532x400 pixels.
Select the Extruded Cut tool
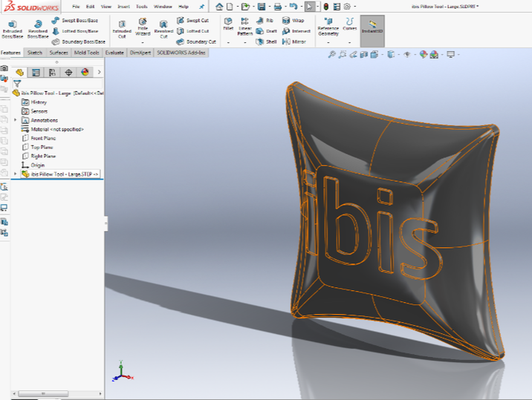122,29
